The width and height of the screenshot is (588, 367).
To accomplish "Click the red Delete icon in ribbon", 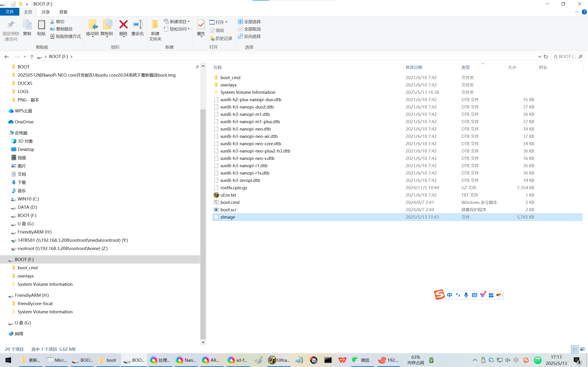I will point(123,25).
